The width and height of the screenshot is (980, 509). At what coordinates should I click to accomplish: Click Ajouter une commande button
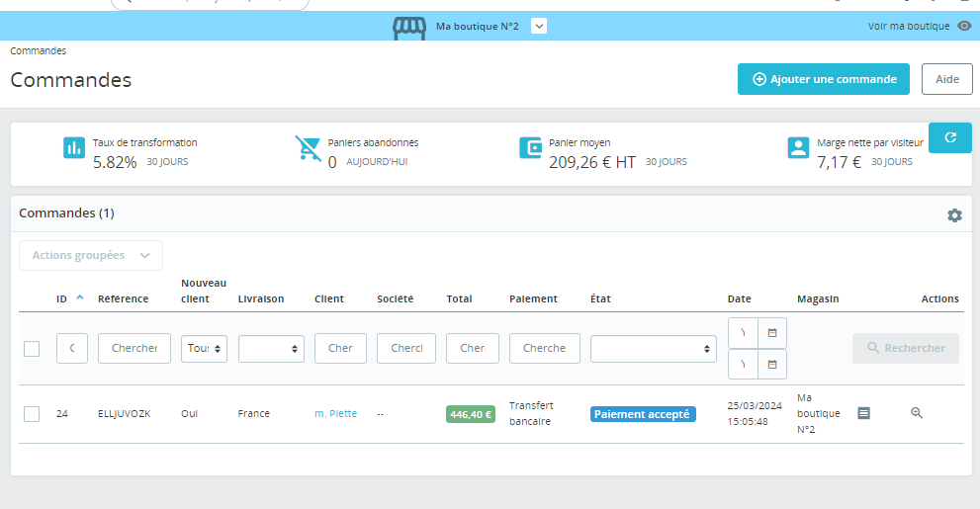(x=824, y=79)
